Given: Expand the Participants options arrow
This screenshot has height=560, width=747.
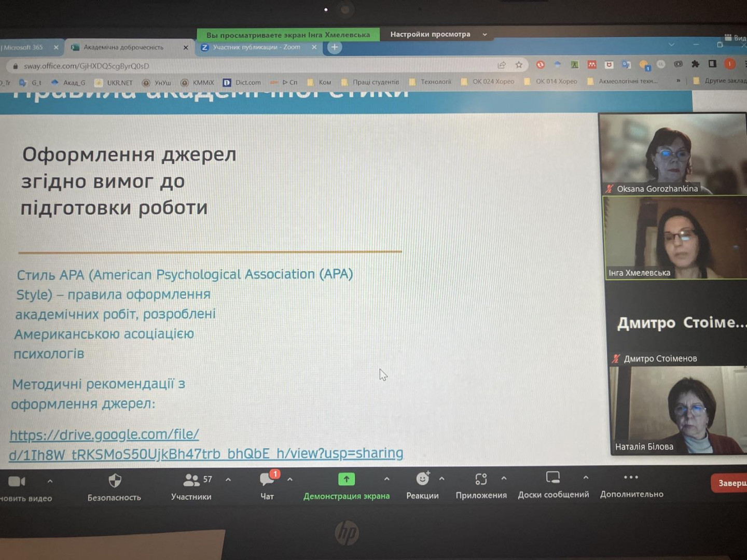Looking at the screenshot, I should [x=228, y=480].
